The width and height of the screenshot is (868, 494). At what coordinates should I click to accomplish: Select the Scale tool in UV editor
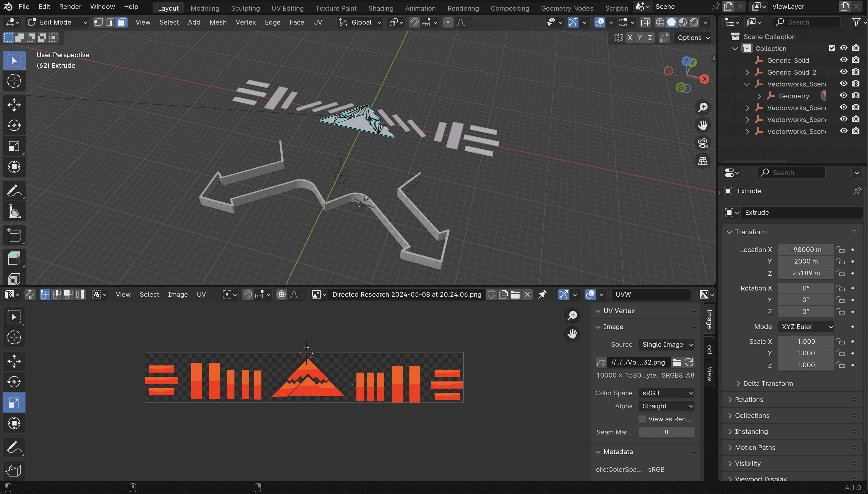(x=14, y=403)
